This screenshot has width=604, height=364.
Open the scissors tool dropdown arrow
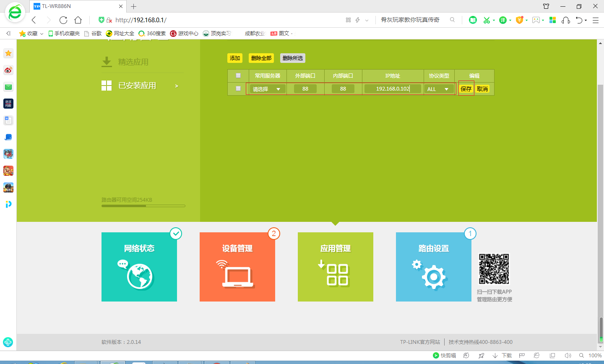494,20
